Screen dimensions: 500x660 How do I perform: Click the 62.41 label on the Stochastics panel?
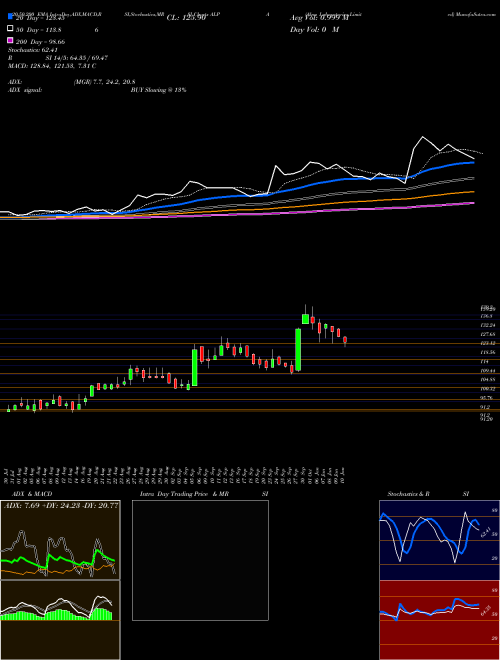[x=486, y=532]
